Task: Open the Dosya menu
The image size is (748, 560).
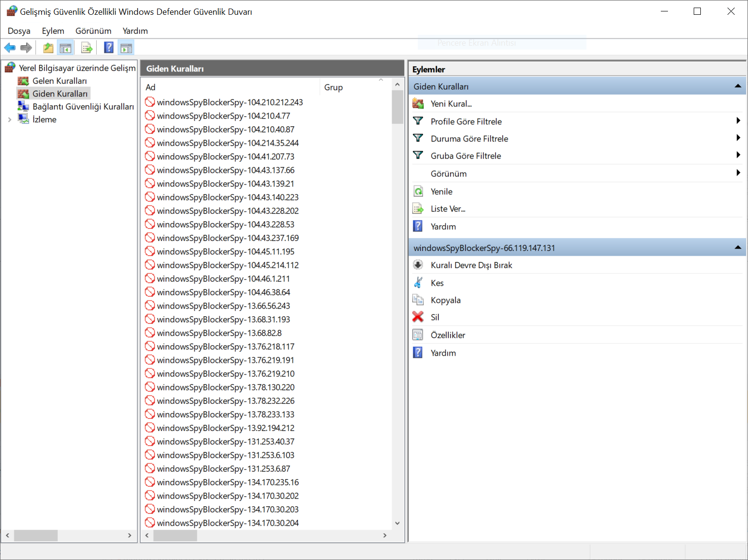Action: pos(19,31)
